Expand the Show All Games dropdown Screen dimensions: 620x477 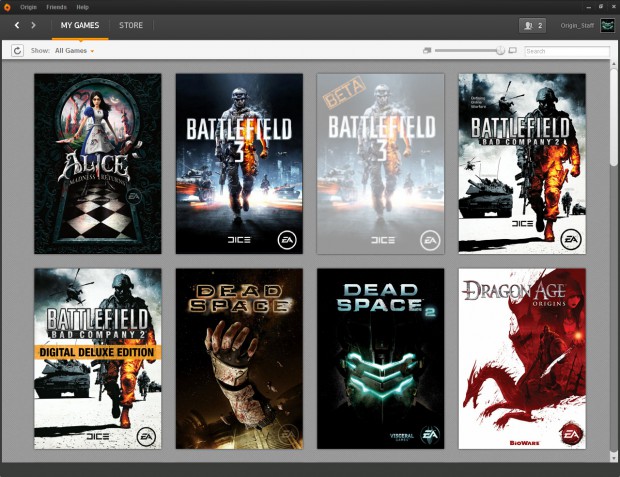[x=75, y=50]
